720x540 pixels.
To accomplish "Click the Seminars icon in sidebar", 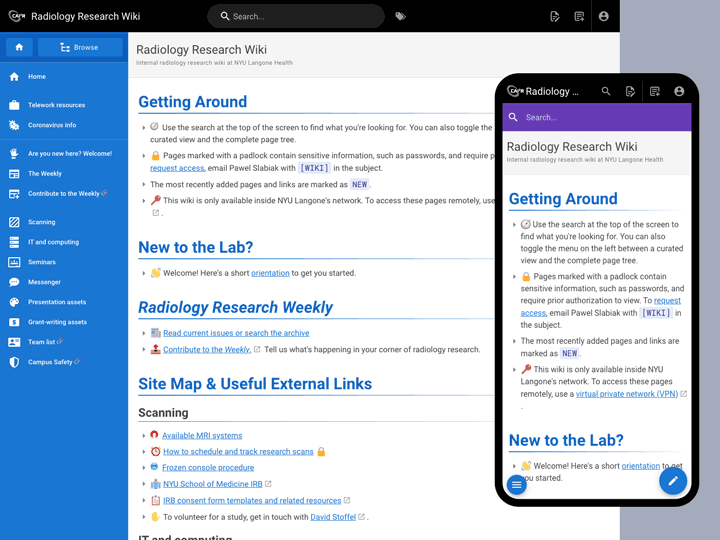I will (14, 262).
